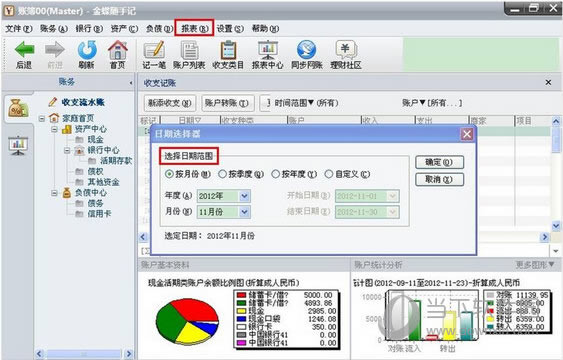Open the 资产 menu
563x360 pixels.
(x=124, y=28)
